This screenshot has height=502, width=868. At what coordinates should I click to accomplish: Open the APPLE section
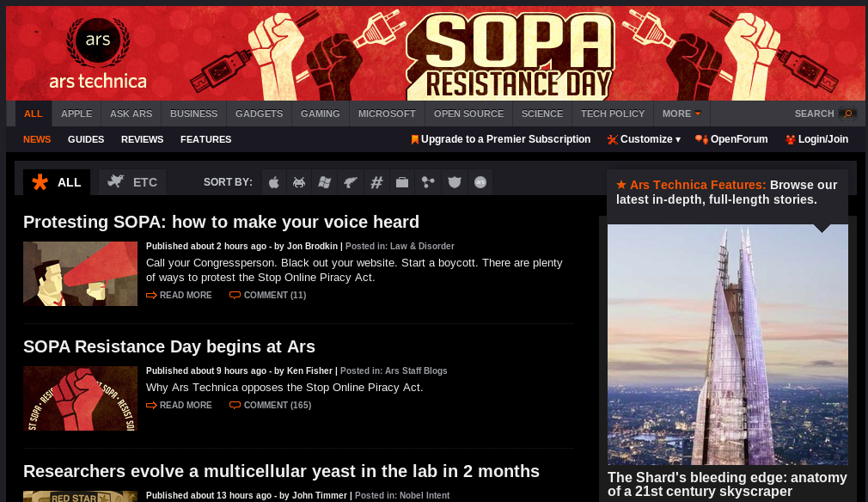[x=76, y=113]
